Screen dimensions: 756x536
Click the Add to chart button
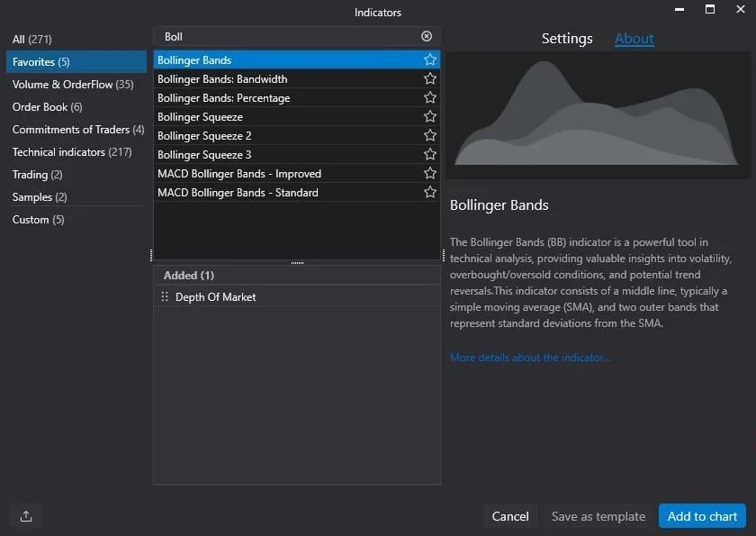(702, 516)
